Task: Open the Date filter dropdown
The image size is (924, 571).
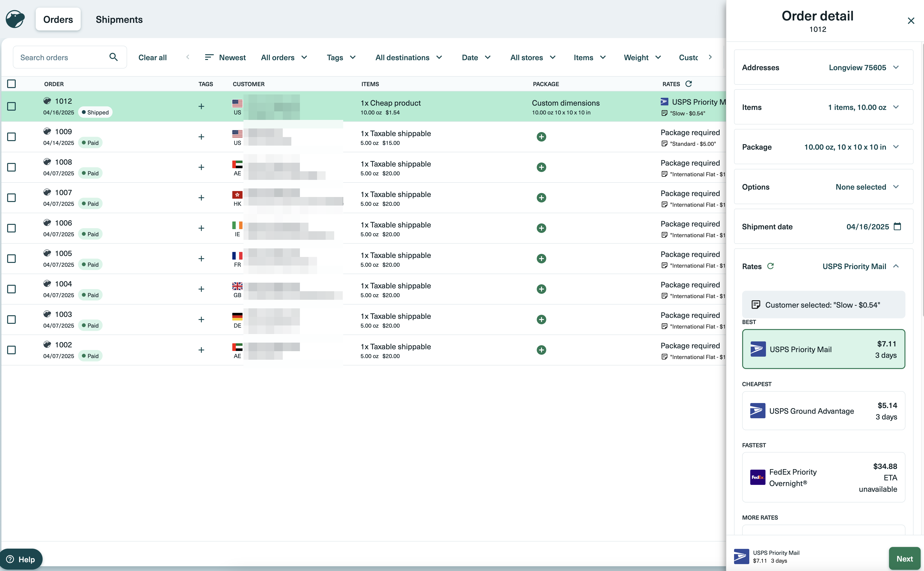Action: [476, 57]
